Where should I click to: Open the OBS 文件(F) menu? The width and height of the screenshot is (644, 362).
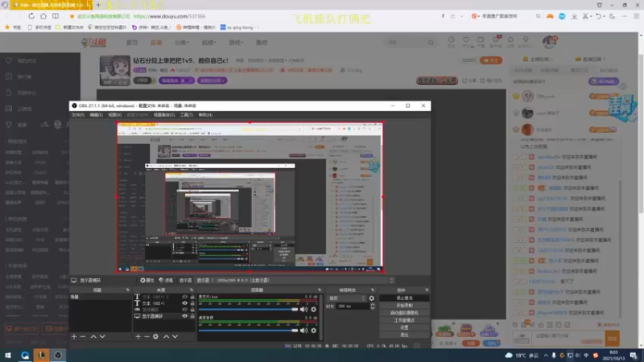(77, 115)
